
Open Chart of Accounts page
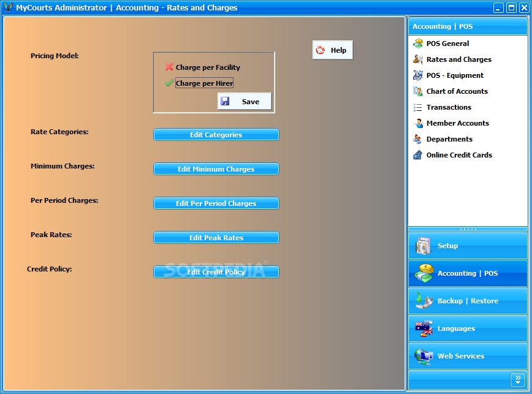tap(457, 91)
